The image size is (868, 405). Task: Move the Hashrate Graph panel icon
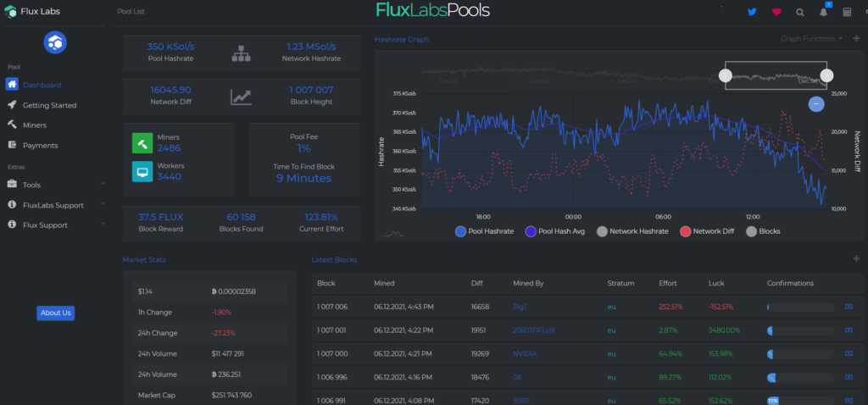pos(856,39)
